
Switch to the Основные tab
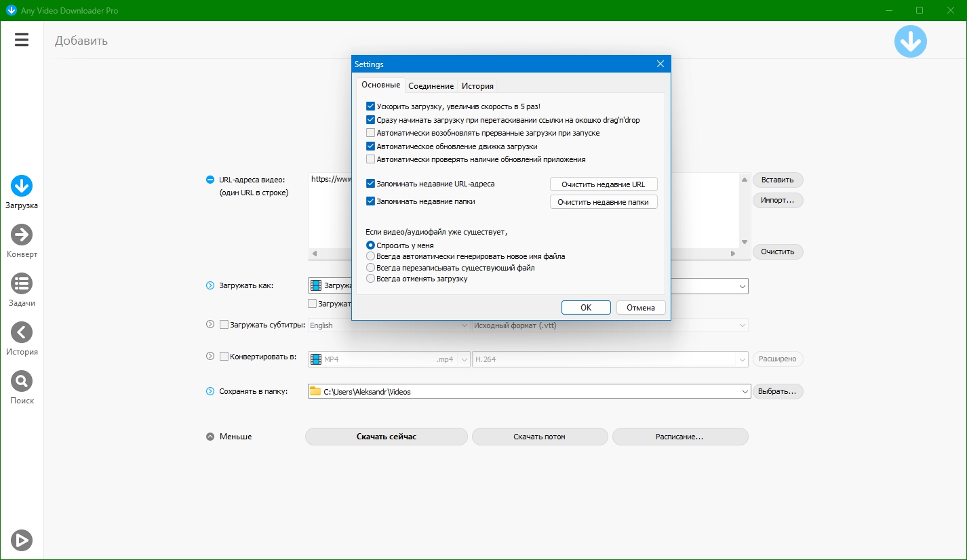380,85
